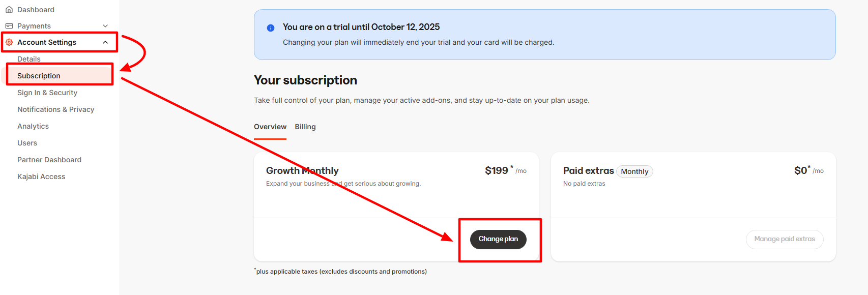
Task: Click the Account Settings gear icon
Action: pyautogui.click(x=9, y=42)
